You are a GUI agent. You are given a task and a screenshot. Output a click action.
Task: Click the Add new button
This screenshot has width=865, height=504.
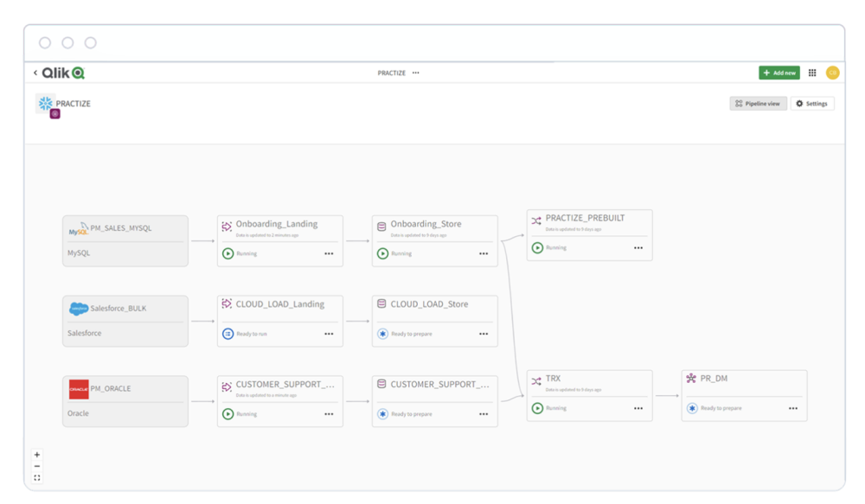point(779,73)
